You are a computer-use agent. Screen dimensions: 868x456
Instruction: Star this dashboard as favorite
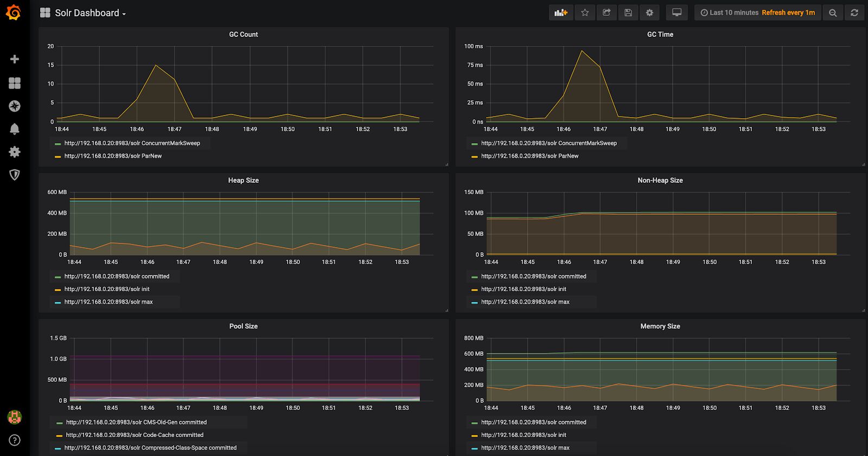[585, 12]
